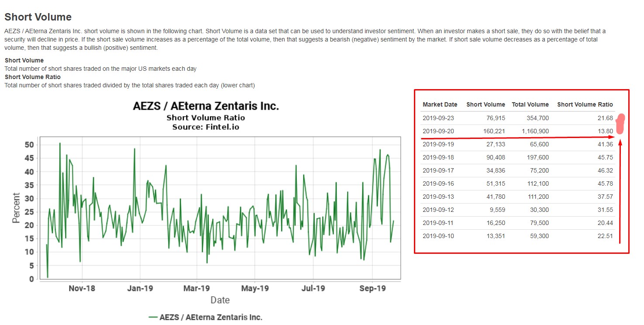Click the Short Volume page heading
This screenshot has height=325, width=644.
click(38, 17)
